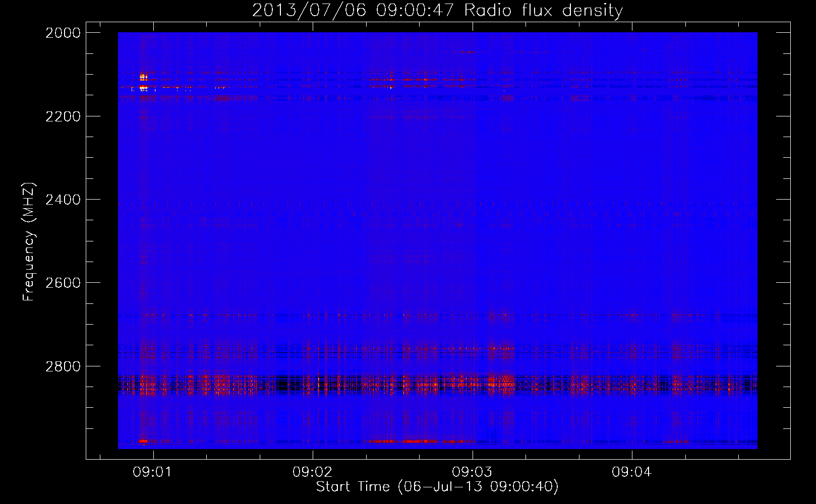
Task: Click the plot title '2013/07/06 09:00:47 Radio flux density'
Action: (437, 10)
